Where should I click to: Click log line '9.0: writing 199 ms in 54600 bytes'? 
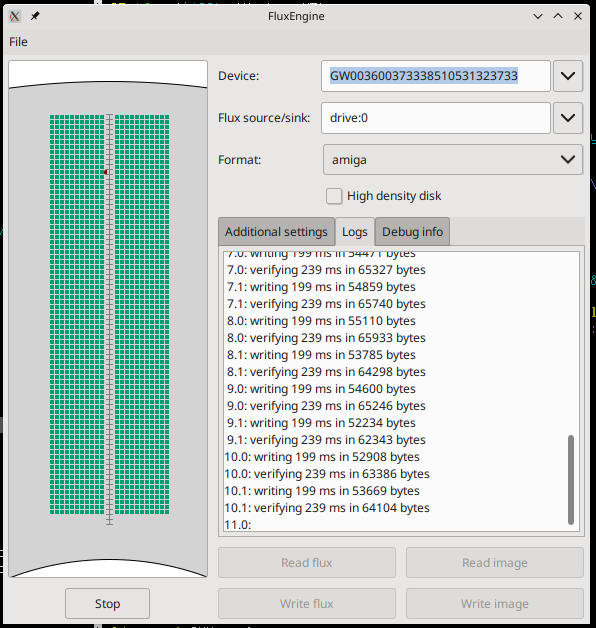[x=321, y=389]
